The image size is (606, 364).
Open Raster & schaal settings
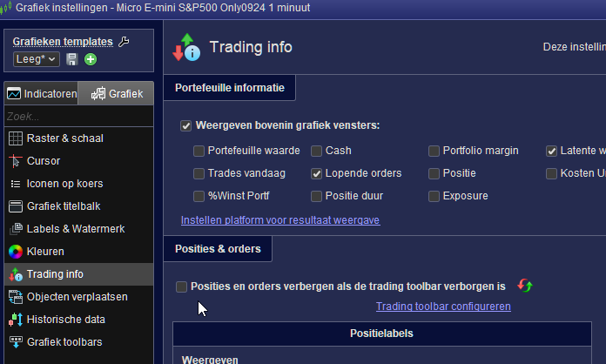pyautogui.click(x=79, y=138)
